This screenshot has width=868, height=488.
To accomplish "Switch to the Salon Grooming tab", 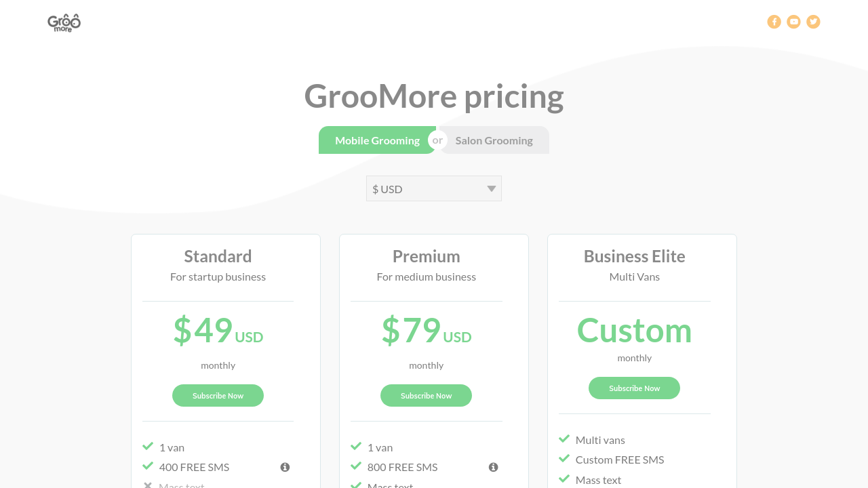I will click(x=494, y=140).
